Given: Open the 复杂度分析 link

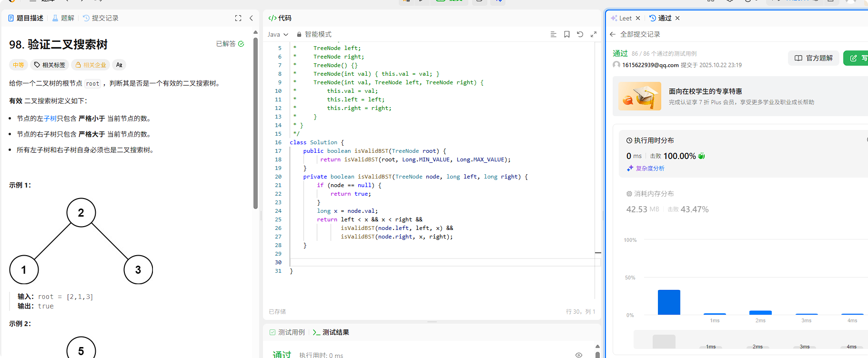Looking at the screenshot, I should click(646, 169).
